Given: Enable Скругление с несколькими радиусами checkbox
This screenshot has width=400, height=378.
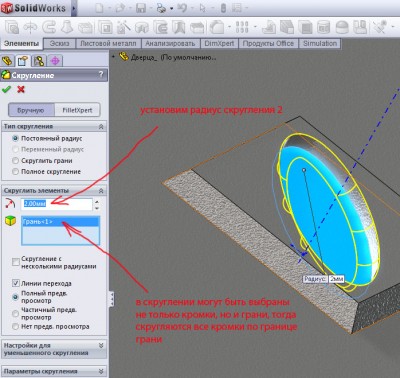Looking at the screenshot, I should click(16, 262).
